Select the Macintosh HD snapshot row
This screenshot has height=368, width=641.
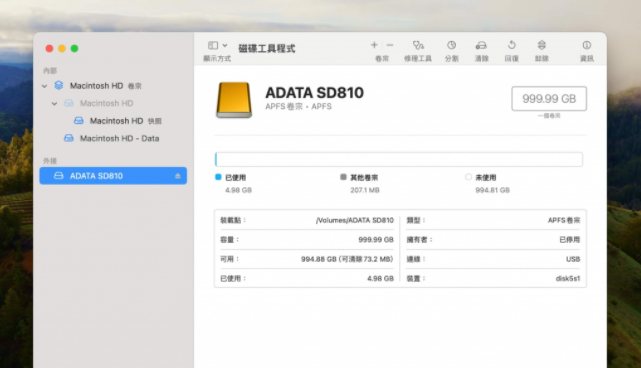click(x=113, y=121)
